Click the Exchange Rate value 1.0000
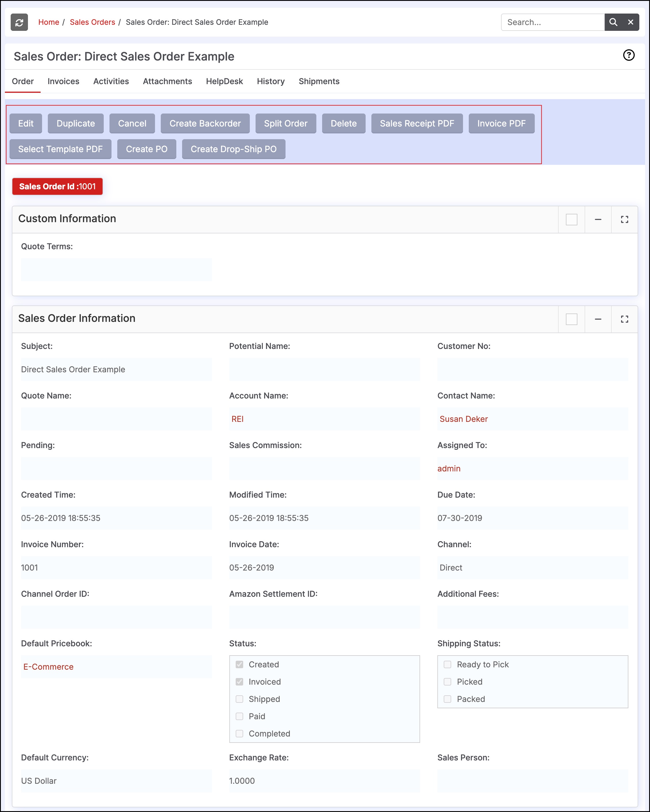This screenshot has height=812, width=650. click(x=242, y=781)
